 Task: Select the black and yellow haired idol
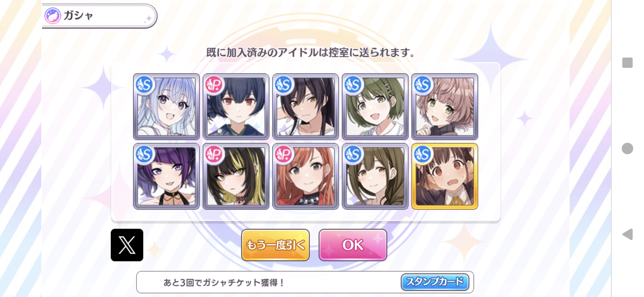pos(236,176)
